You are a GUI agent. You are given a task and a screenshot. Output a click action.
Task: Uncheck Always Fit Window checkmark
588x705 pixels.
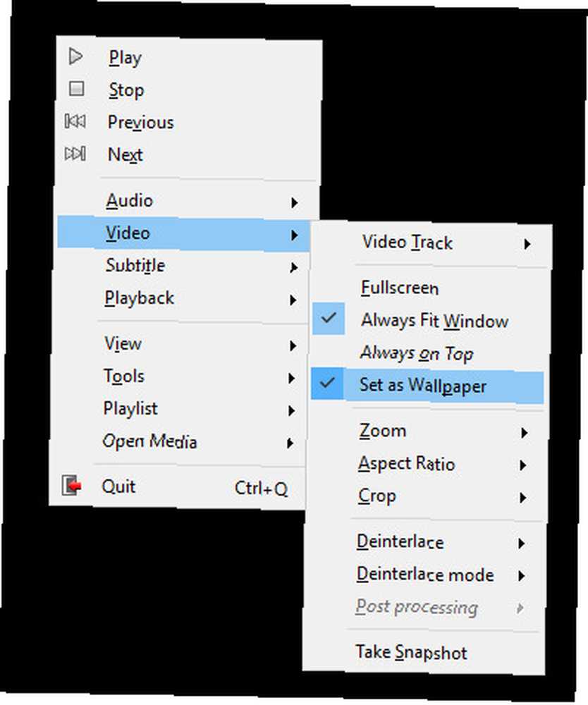[328, 319]
